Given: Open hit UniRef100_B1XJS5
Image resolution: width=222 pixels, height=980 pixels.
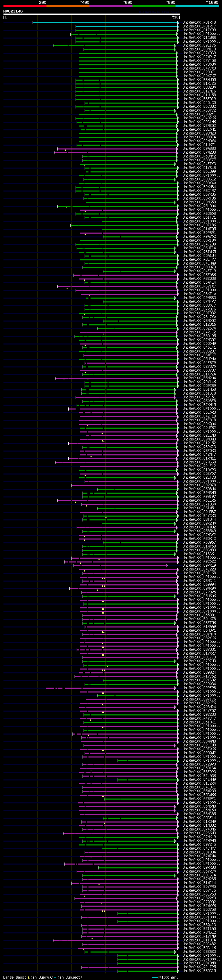Looking at the screenshot, I should point(199,84).
